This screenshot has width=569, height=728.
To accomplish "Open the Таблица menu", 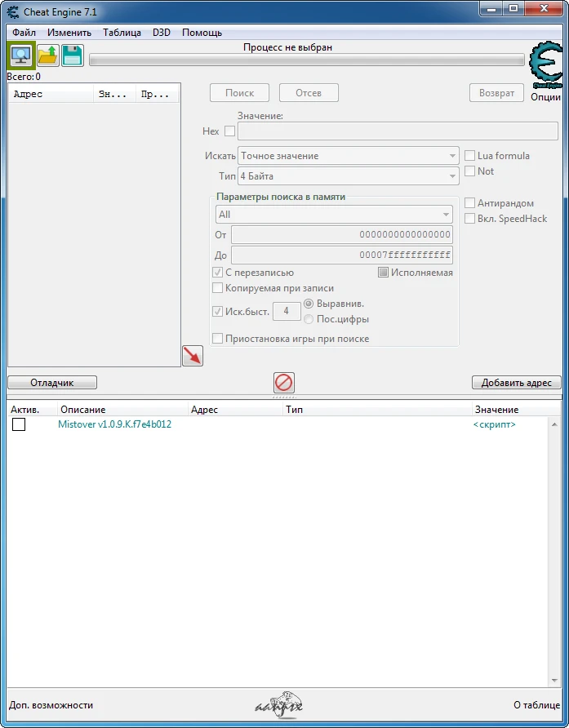I will (x=122, y=33).
